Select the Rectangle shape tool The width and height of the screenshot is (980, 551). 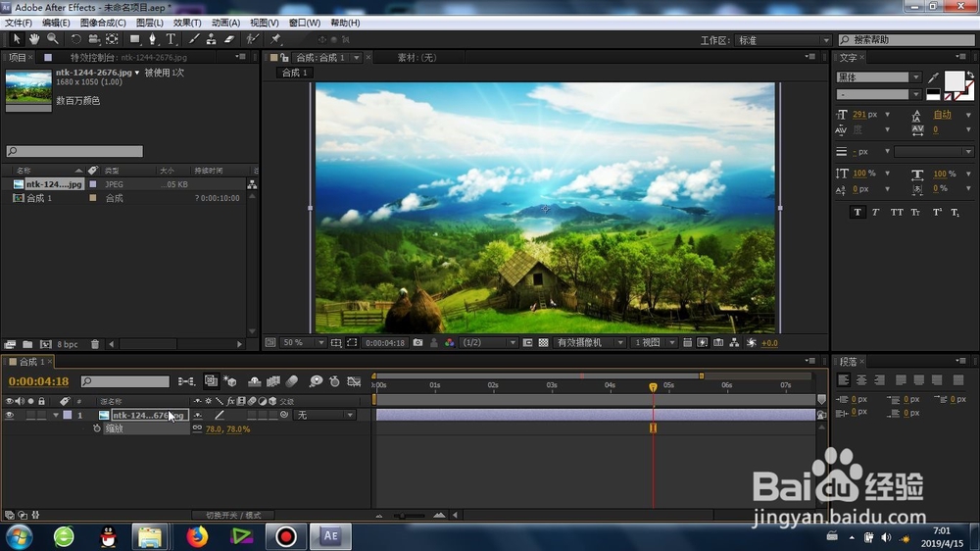(134, 39)
